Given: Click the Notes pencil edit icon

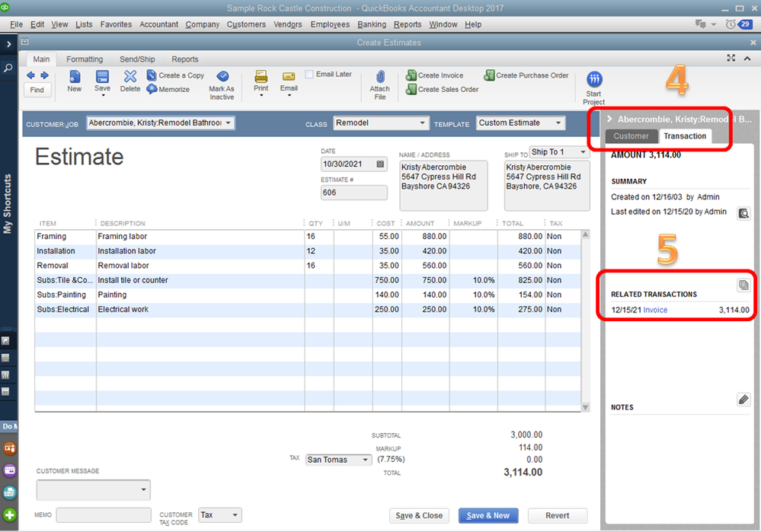Looking at the screenshot, I should coord(743,400).
